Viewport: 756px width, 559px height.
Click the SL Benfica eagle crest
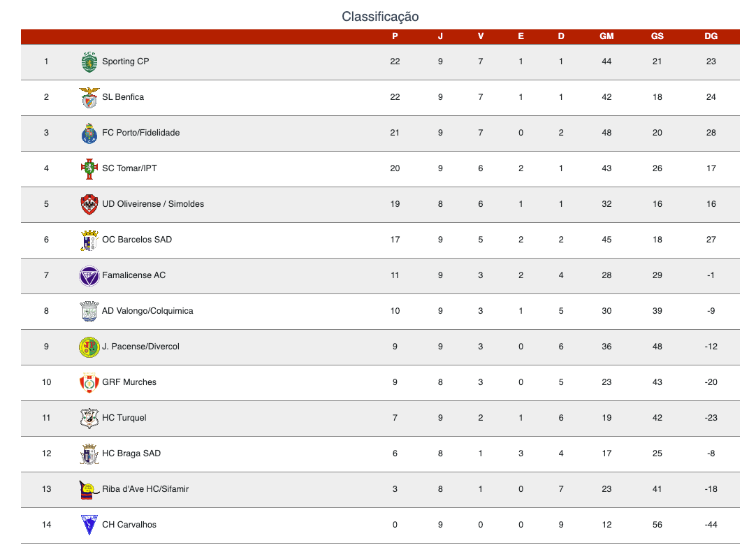point(89,97)
